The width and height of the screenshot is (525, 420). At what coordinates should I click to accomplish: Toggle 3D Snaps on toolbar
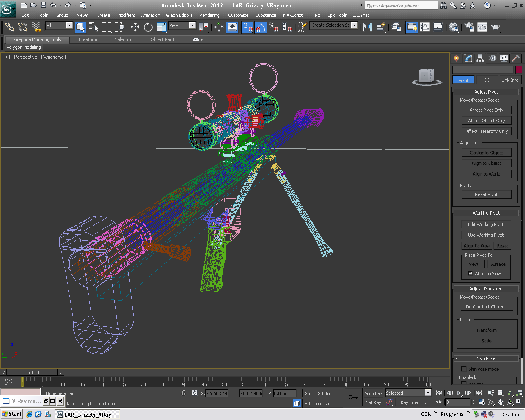tap(248, 27)
